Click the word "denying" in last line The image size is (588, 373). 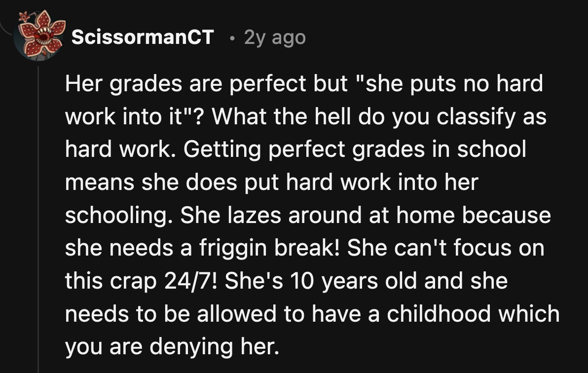click(191, 346)
